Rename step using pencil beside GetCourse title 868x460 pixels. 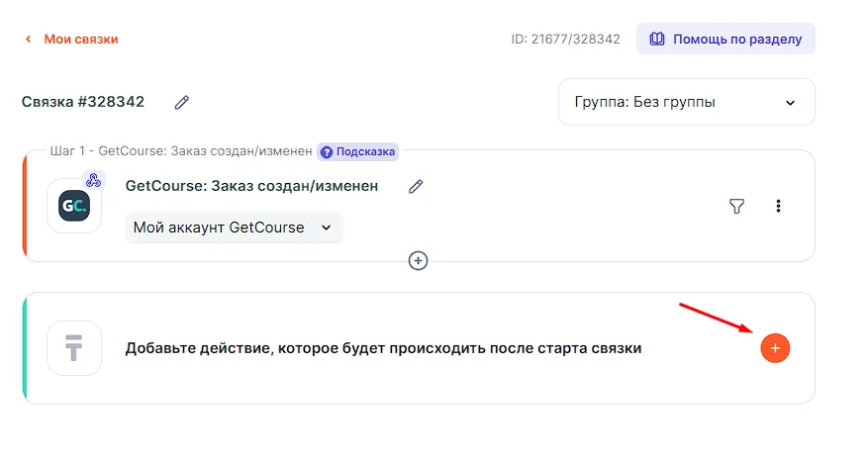(x=416, y=186)
